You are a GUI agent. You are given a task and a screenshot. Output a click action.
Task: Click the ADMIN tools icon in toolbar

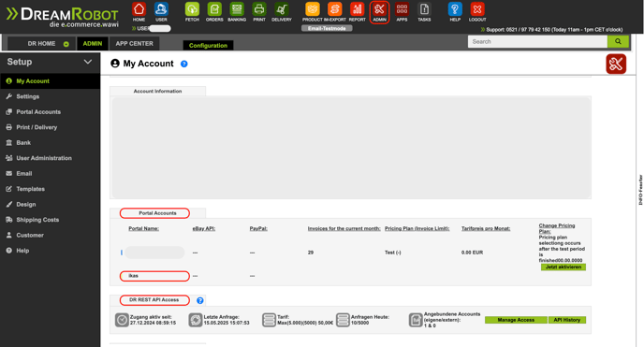(379, 9)
